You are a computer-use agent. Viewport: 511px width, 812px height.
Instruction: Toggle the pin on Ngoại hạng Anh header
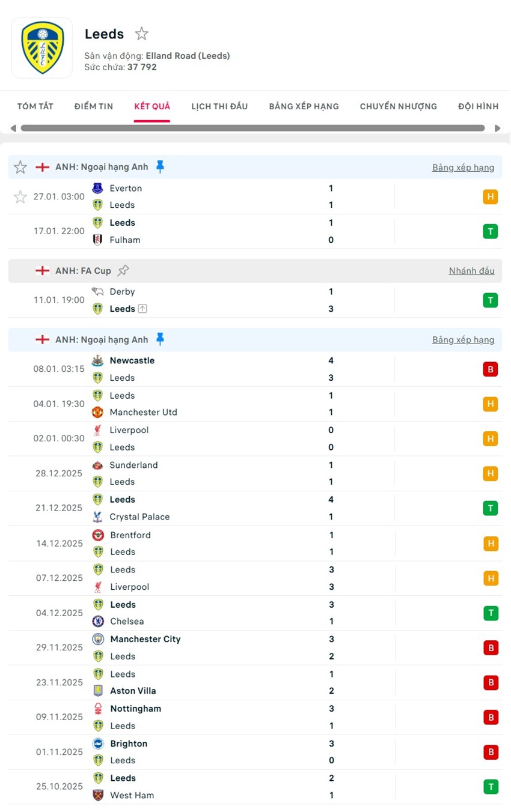tap(161, 166)
